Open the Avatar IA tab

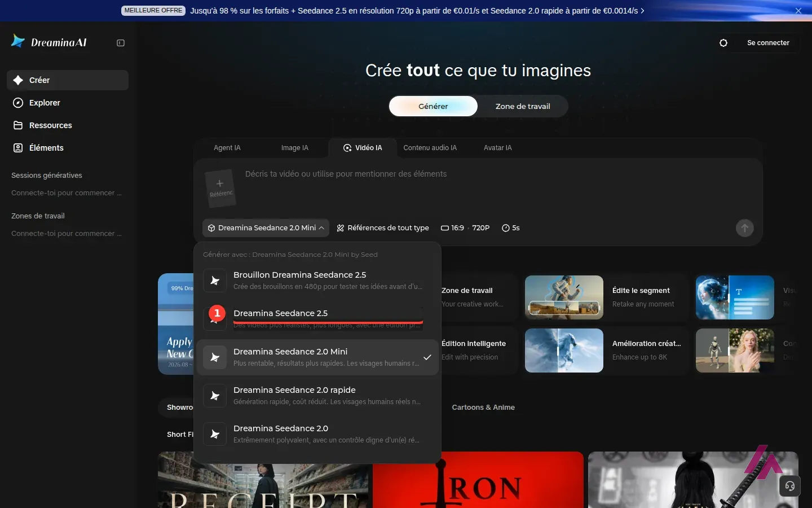(x=498, y=148)
